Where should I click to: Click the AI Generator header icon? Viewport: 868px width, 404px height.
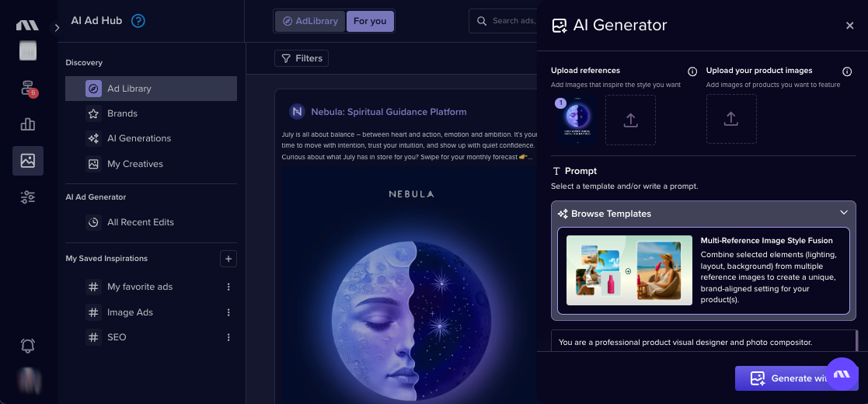click(x=559, y=26)
